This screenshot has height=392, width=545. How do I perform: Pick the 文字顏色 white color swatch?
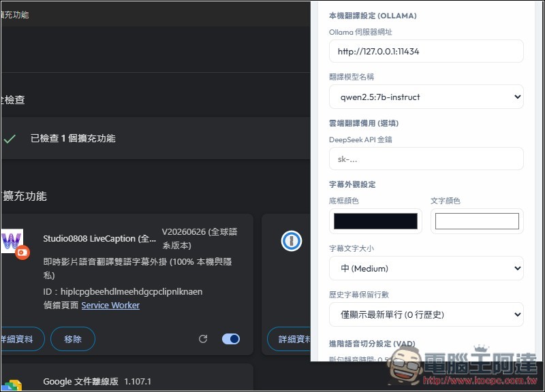[x=477, y=221]
